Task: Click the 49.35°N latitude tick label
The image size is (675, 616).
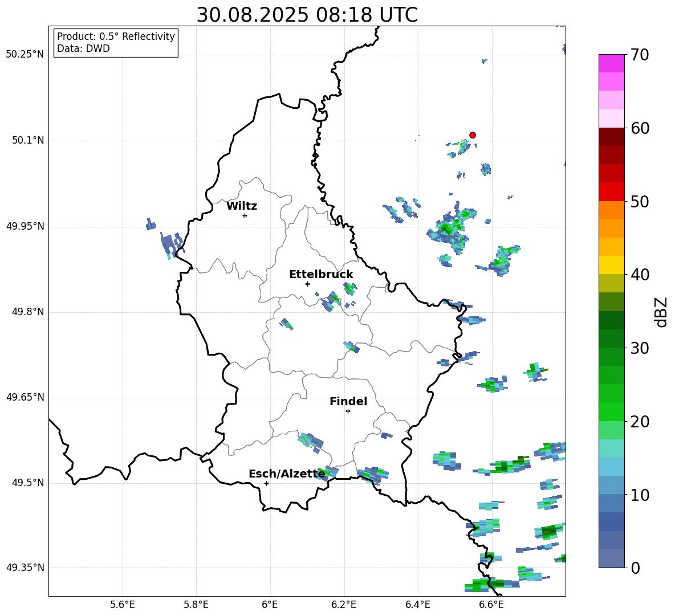Action: point(25,568)
